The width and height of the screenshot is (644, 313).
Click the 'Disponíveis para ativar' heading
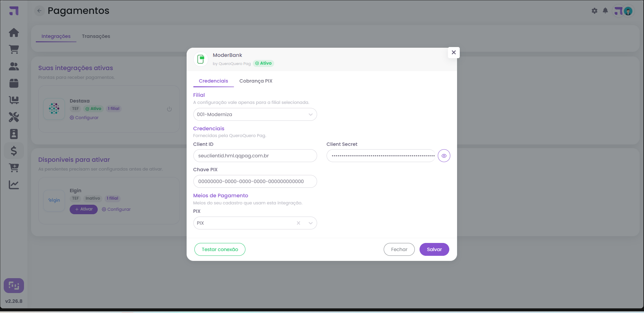coord(74,160)
